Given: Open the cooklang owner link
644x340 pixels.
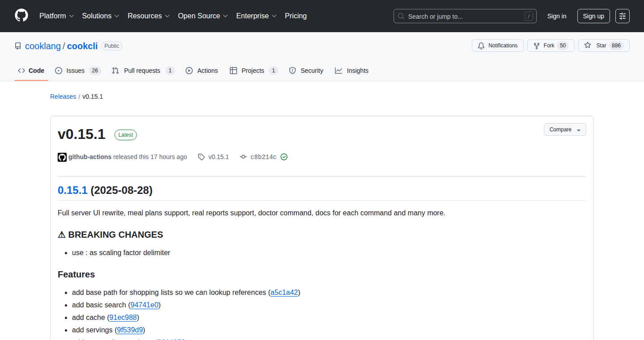Looking at the screenshot, I should [x=43, y=46].
